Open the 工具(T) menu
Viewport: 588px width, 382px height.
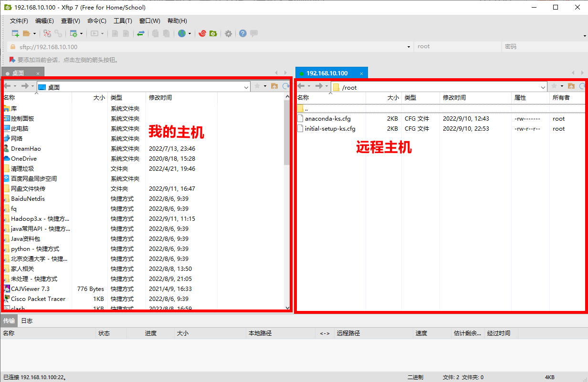tap(123, 21)
